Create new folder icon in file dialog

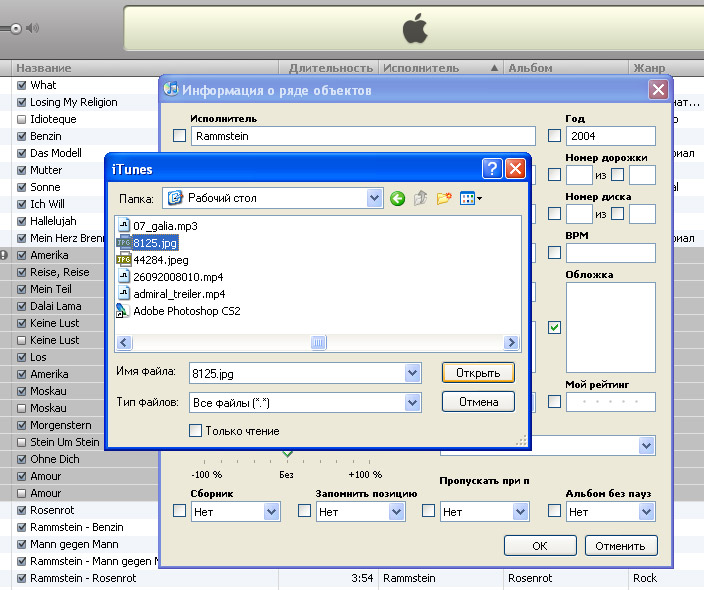444,198
